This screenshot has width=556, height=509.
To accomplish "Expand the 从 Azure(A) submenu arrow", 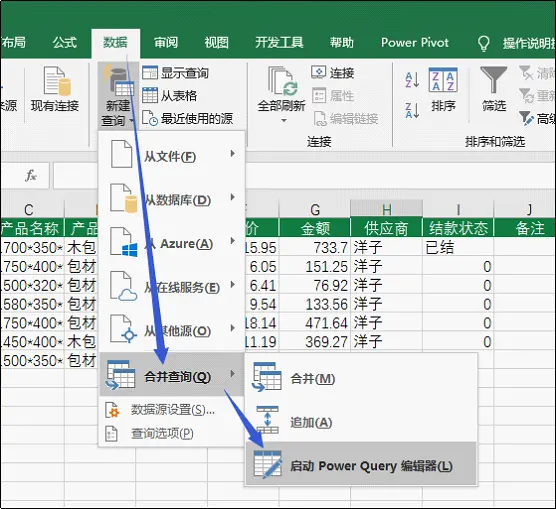I will (233, 241).
